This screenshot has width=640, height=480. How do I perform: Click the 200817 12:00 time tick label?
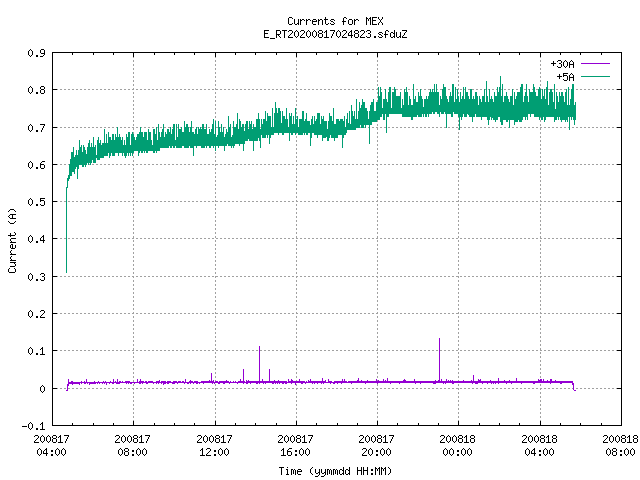click(214, 445)
